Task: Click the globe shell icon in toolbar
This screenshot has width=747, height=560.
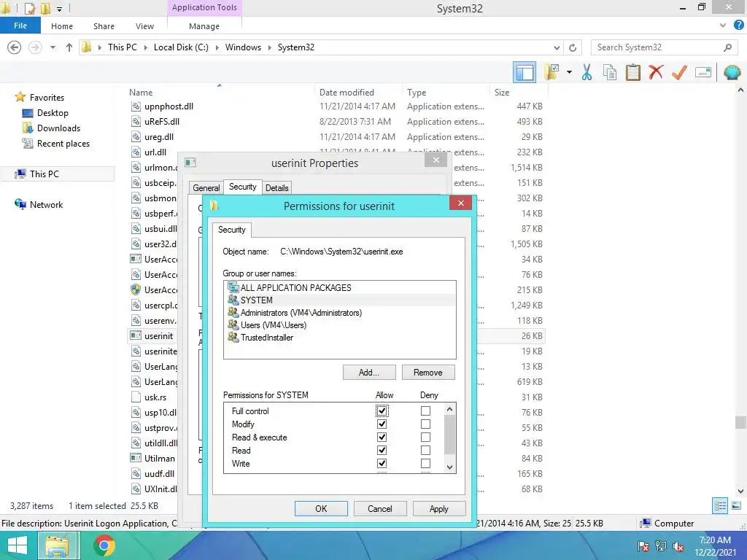Action: click(732, 72)
